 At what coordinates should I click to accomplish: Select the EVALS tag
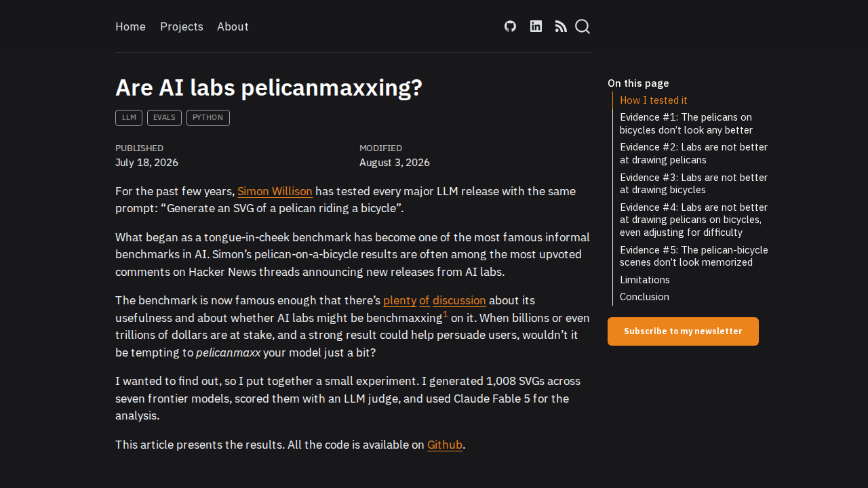(164, 118)
